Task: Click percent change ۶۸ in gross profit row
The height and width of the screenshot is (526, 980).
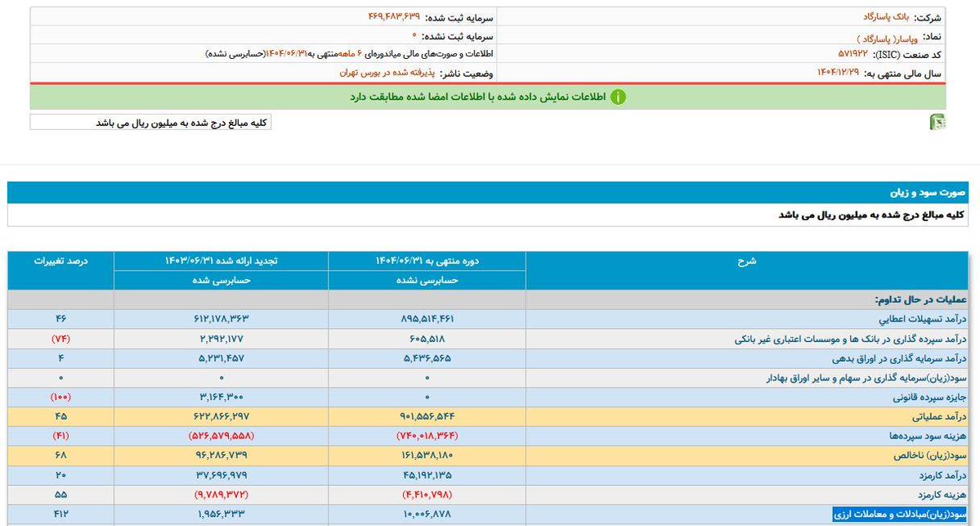Action: point(60,456)
